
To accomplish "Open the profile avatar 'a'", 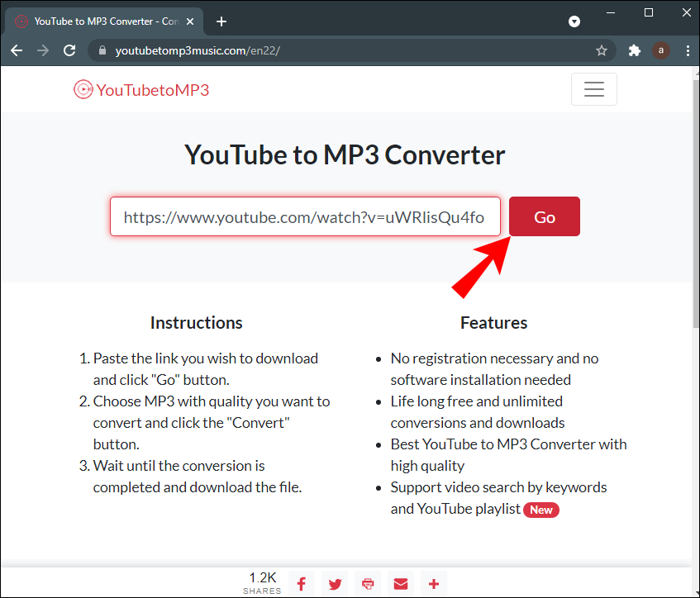I will tap(660, 50).
